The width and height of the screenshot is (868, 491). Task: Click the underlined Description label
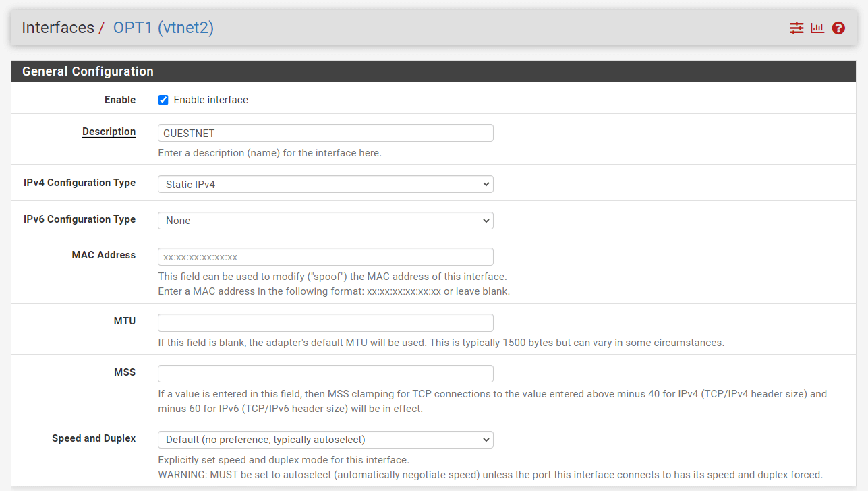click(109, 132)
